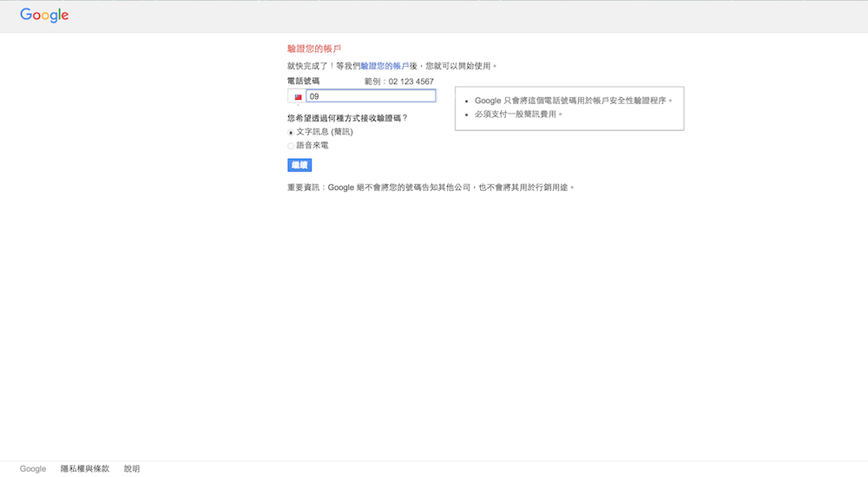Open the 驗證您的帳戶 link in the intro sentence

pos(385,66)
